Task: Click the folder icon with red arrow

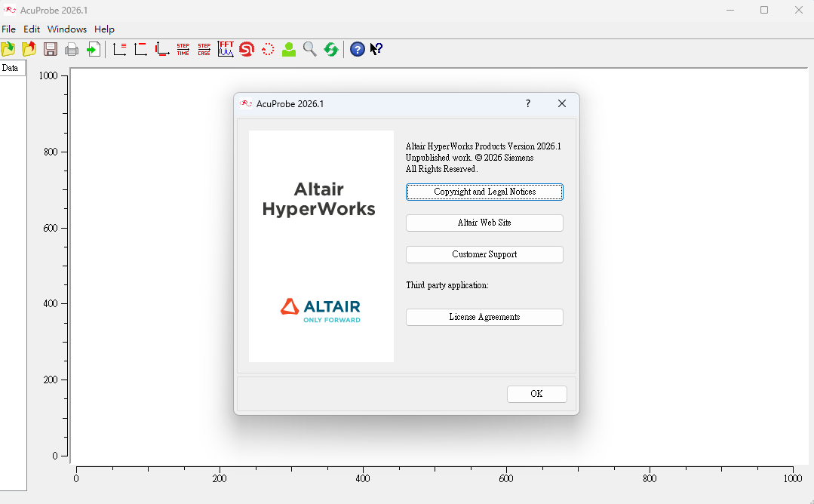Action: click(29, 49)
